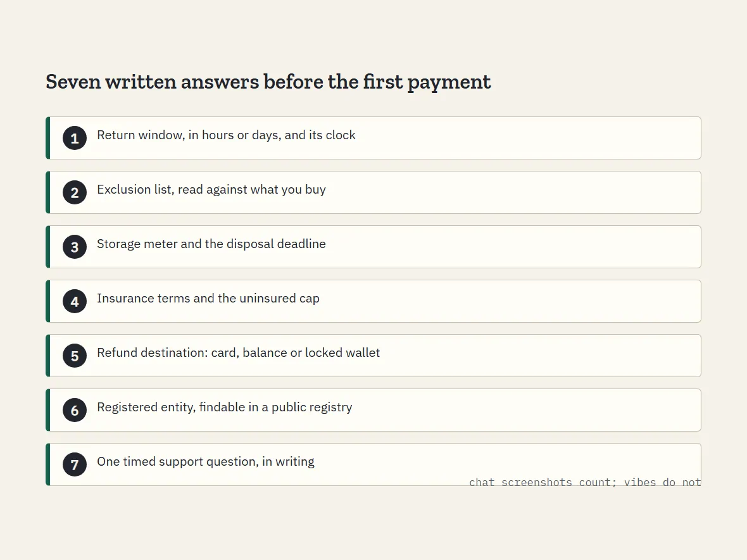
Task: Select Storage meter and disposal deadline item
Action: click(373, 247)
